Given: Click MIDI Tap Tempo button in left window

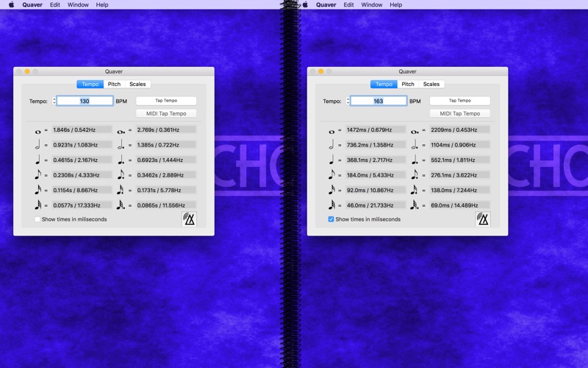Looking at the screenshot, I should (166, 113).
